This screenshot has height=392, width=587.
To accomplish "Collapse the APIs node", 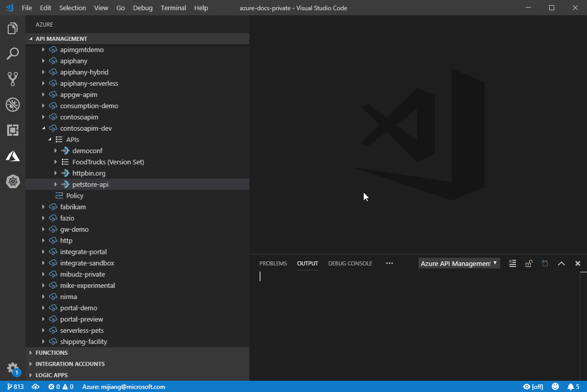I will coord(50,139).
